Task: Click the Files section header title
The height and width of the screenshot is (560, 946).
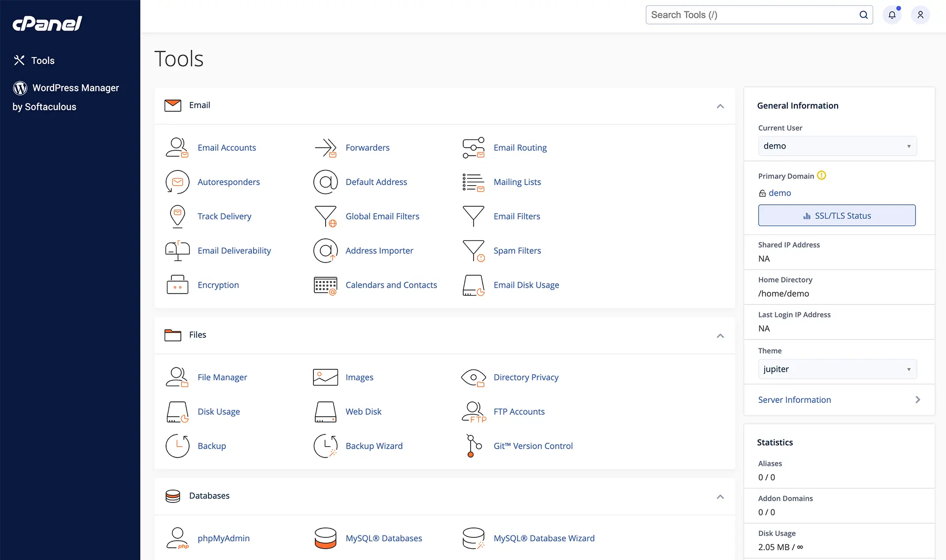Action: point(197,334)
